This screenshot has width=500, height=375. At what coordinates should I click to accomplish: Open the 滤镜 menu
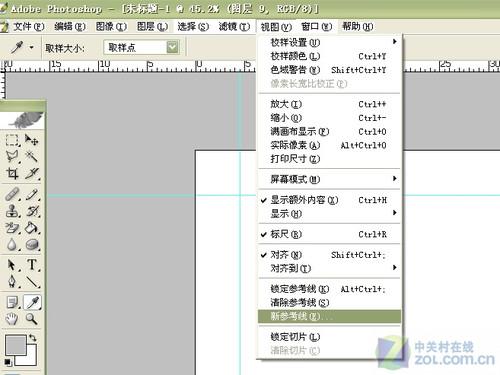pos(234,26)
